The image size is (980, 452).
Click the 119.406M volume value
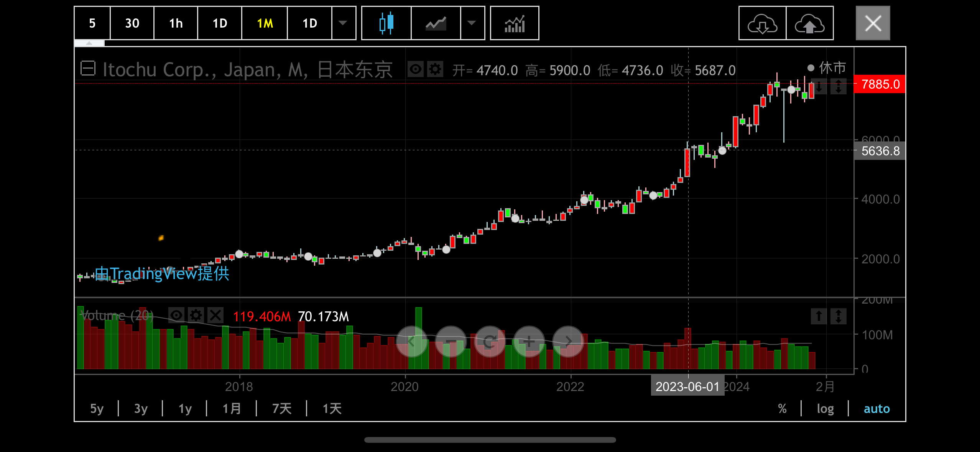pyautogui.click(x=262, y=317)
